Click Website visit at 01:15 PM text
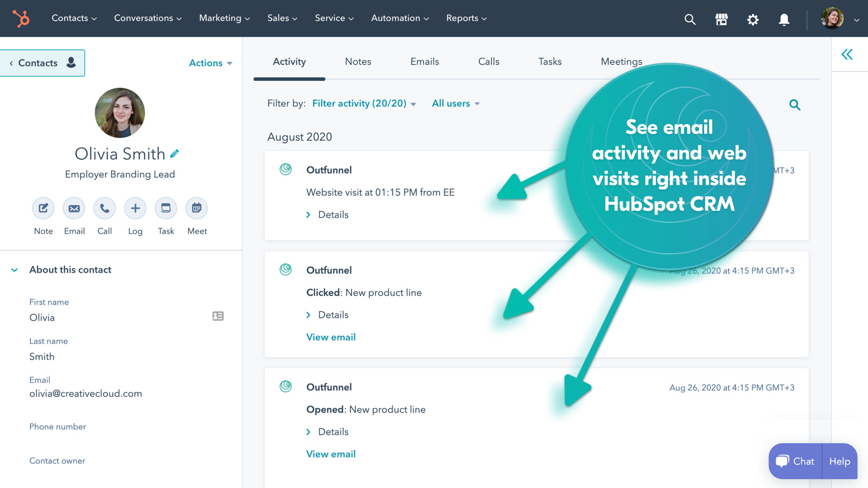 380,192
